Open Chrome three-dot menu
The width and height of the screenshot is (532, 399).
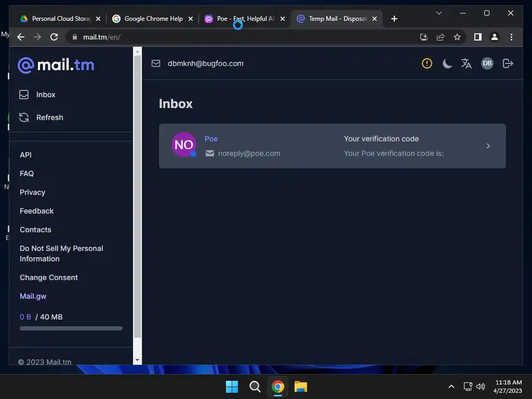click(x=511, y=37)
